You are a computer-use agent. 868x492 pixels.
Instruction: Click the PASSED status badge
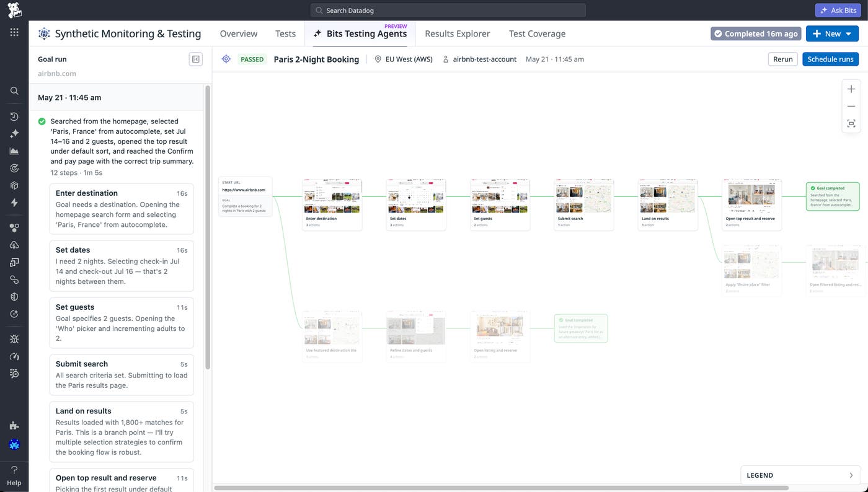[x=252, y=59]
